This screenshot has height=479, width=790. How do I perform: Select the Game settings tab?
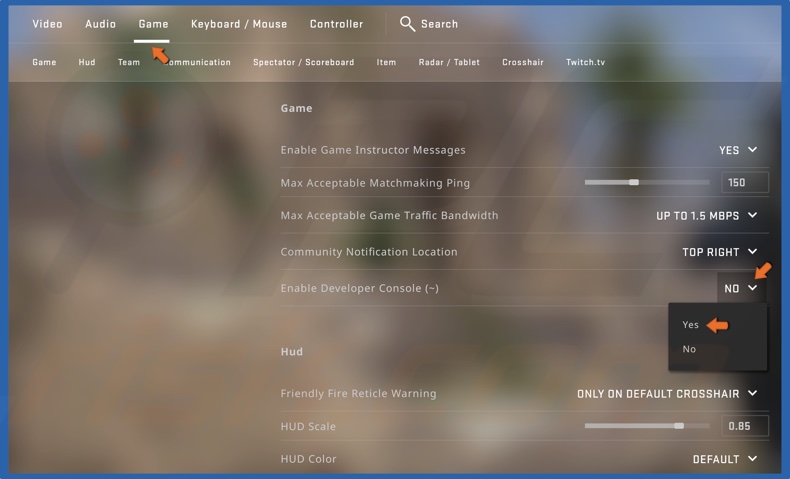[x=153, y=24]
